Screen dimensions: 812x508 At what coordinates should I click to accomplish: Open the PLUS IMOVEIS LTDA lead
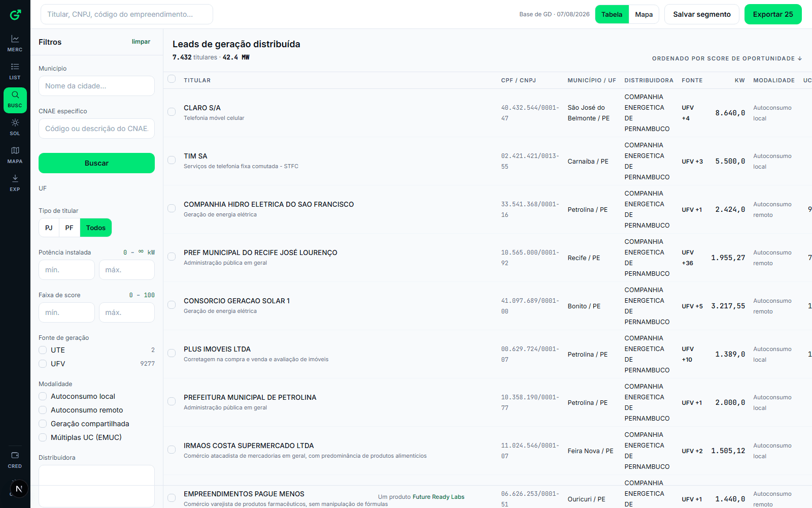click(x=217, y=349)
